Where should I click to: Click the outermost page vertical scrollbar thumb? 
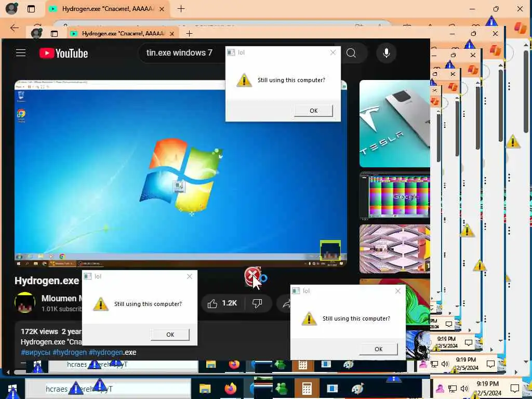526,91
